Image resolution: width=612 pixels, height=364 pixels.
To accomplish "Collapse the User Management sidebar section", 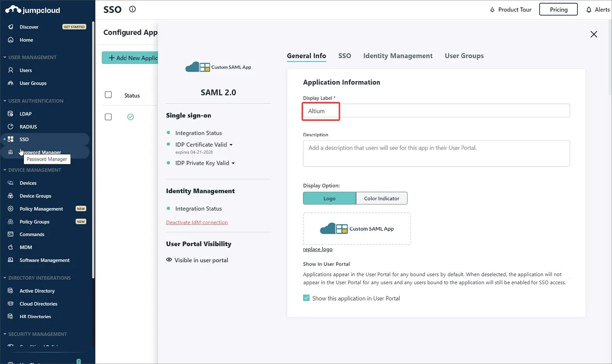I will [5, 57].
